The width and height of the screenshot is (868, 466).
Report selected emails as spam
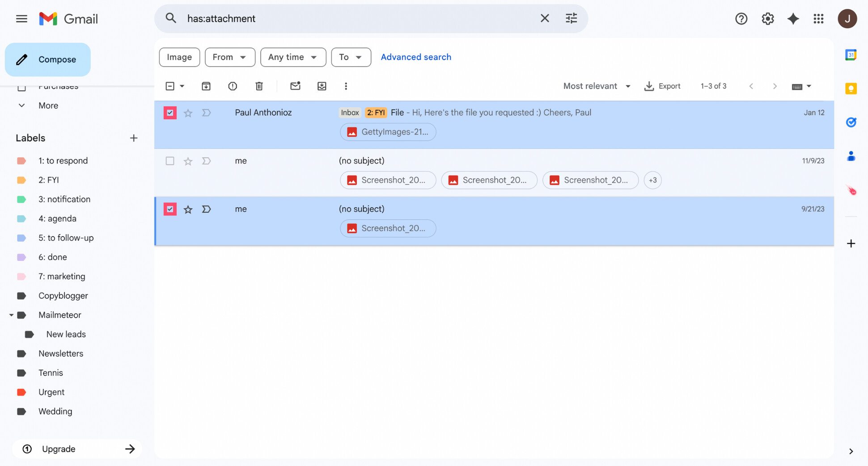click(232, 86)
